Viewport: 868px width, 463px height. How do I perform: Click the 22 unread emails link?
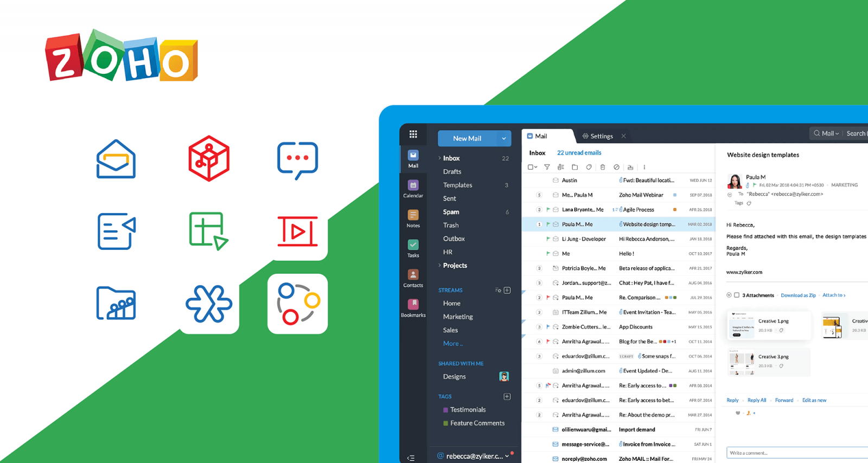coord(579,153)
